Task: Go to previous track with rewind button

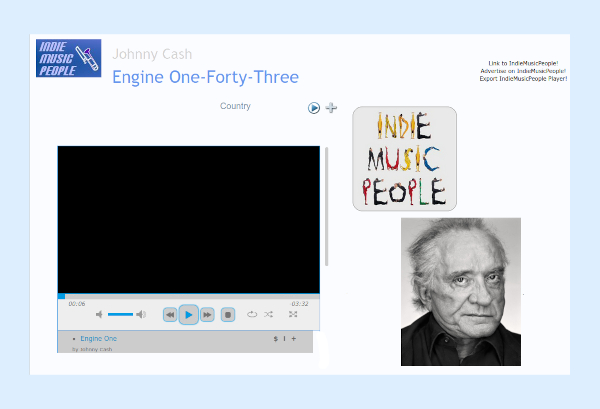Action: pos(170,315)
